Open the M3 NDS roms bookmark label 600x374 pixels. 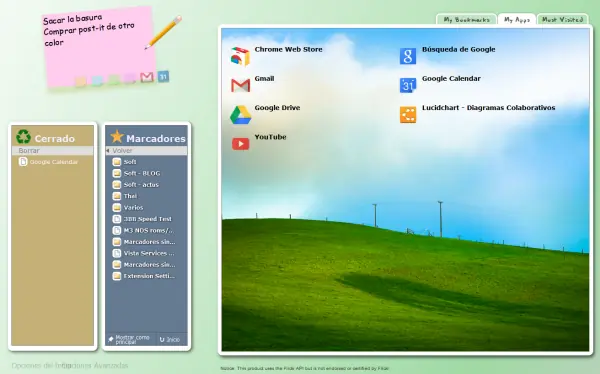pyautogui.click(x=148, y=230)
